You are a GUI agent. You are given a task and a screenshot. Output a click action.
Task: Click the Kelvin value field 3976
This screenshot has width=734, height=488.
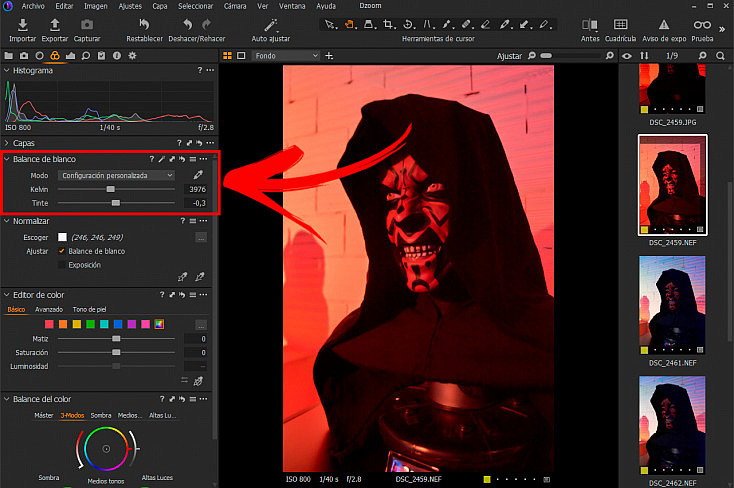pyautogui.click(x=196, y=189)
